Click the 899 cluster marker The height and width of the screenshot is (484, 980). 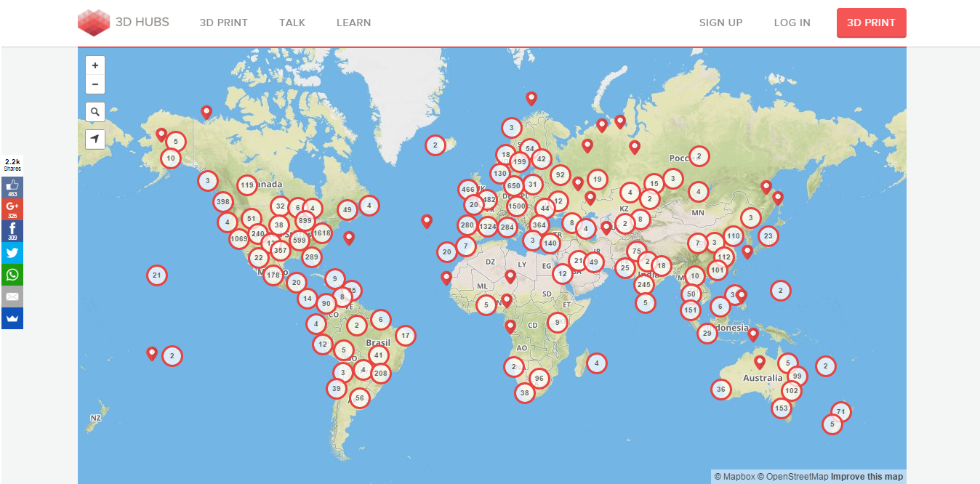pos(305,221)
